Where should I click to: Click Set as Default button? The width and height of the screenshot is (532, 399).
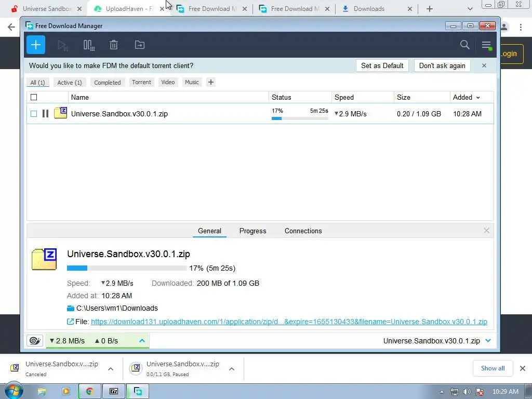382,65
